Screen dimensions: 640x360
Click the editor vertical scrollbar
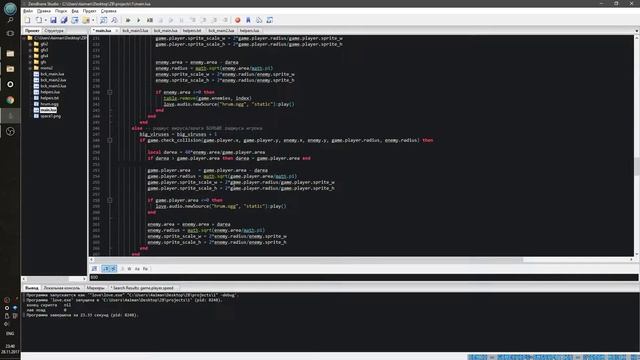click(637, 167)
